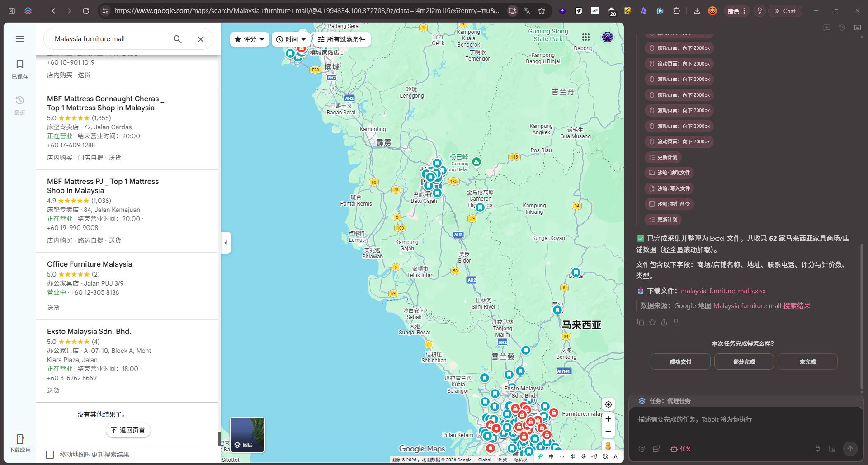Open the Google account avatar
Screen dimensions: 868x465
[x=608, y=37]
